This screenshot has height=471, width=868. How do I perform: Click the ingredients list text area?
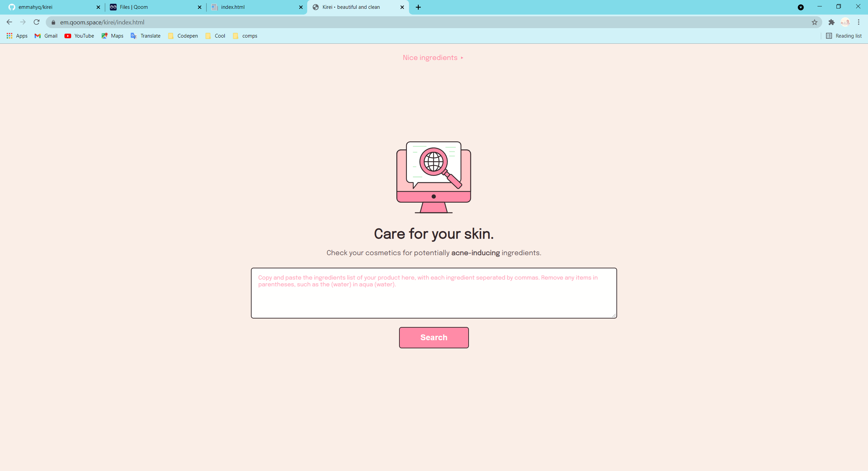point(434,293)
